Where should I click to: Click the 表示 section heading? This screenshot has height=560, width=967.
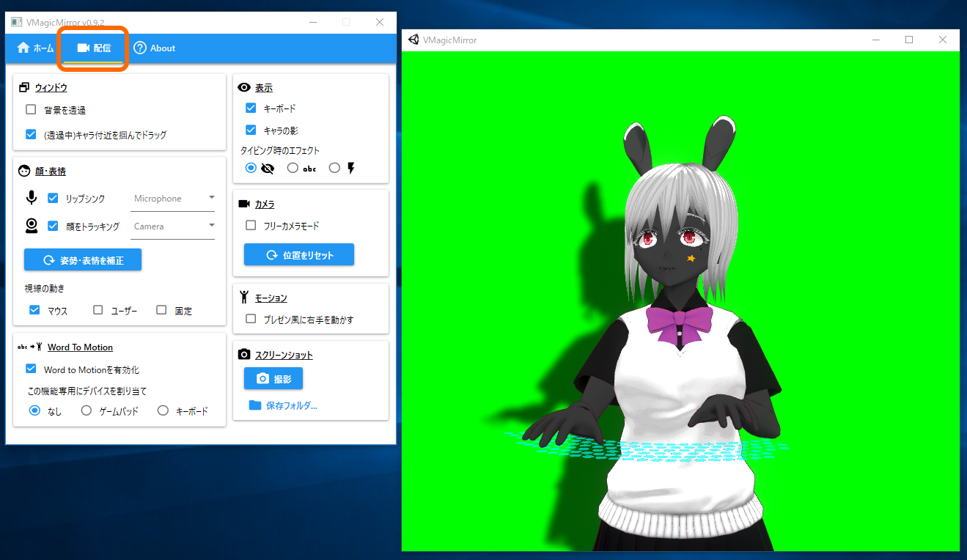coord(264,87)
